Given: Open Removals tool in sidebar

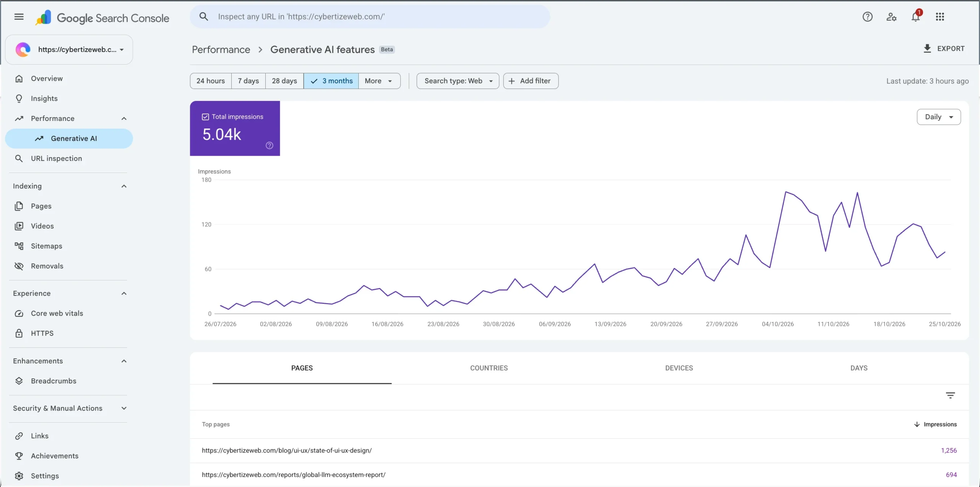Looking at the screenshot, I should click(x=69, y=266).
